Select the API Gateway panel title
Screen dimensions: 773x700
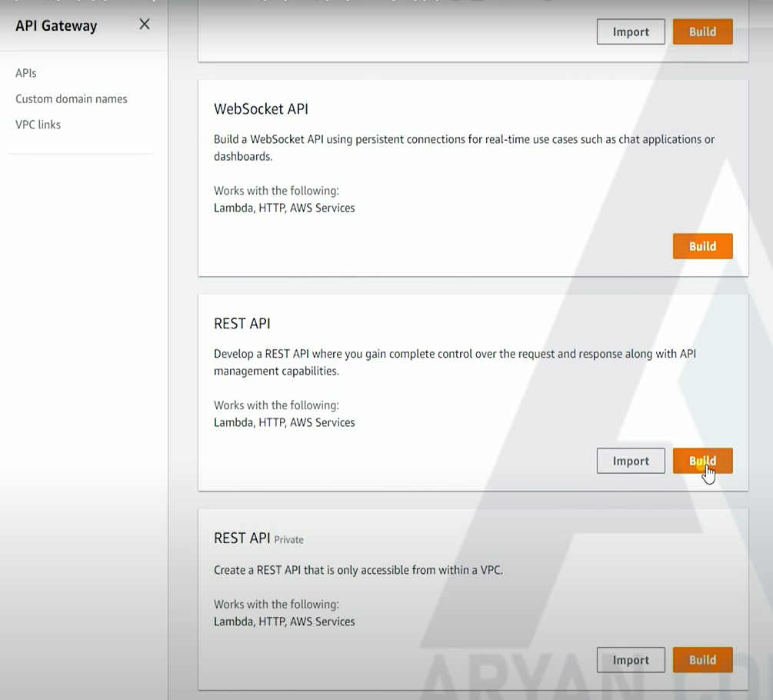56,25
